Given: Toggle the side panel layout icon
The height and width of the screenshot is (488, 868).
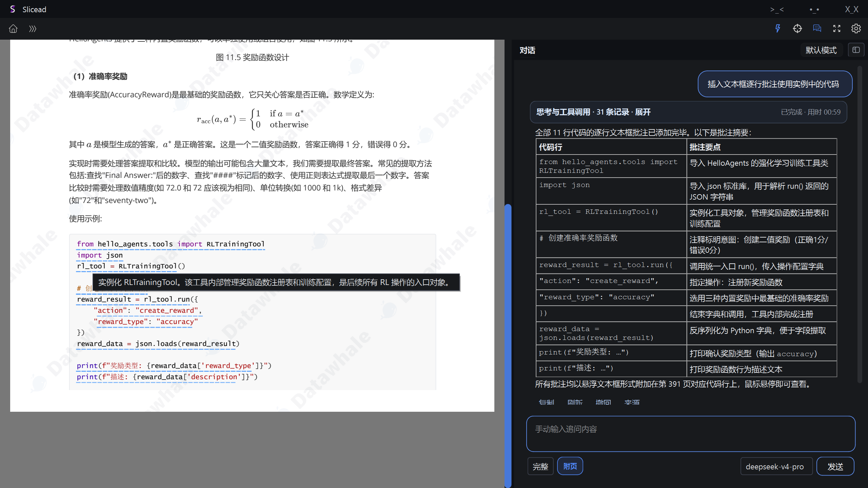Looking at the screenshot, I should 856,50.
